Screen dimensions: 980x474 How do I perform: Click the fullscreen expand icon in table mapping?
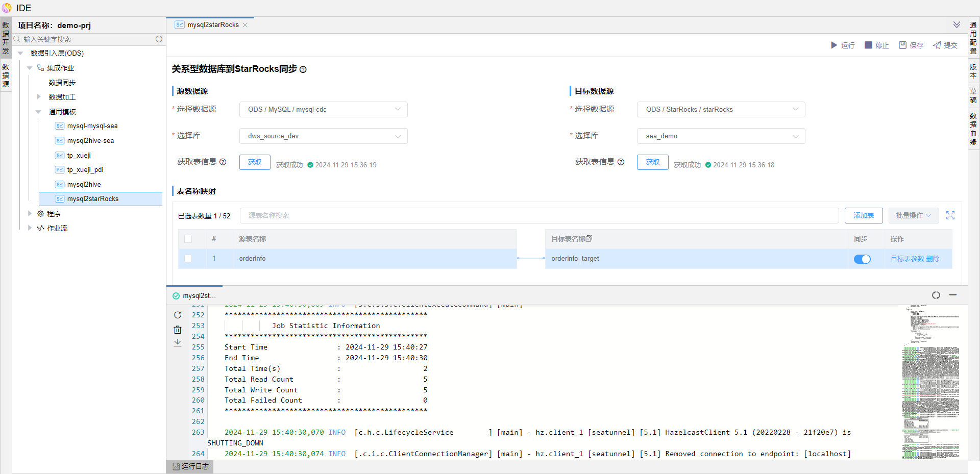[x=950, y=215]
